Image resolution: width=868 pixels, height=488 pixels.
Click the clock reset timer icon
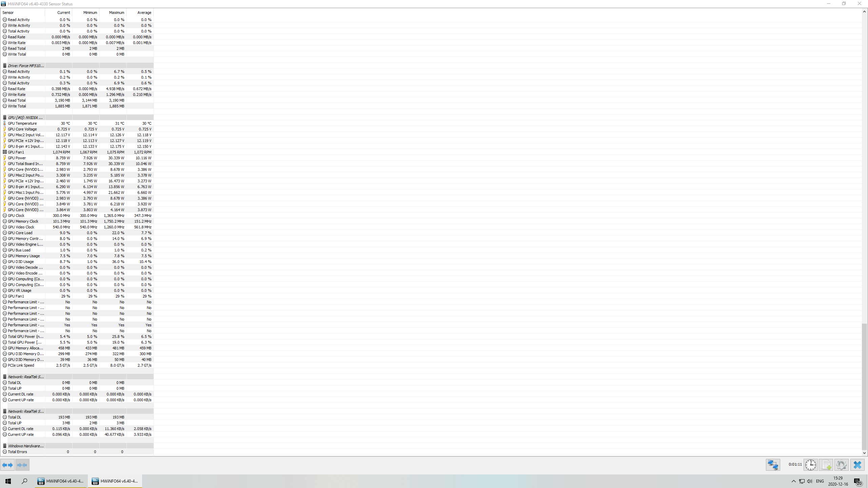811,465
